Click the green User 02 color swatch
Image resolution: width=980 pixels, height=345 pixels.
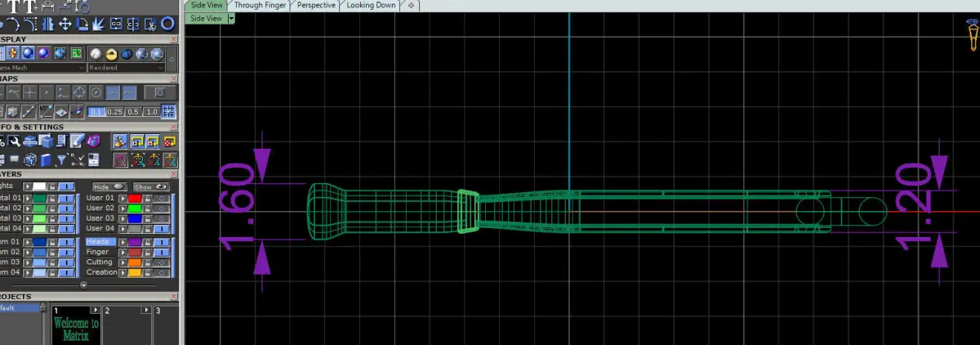[x=135, y=208]
